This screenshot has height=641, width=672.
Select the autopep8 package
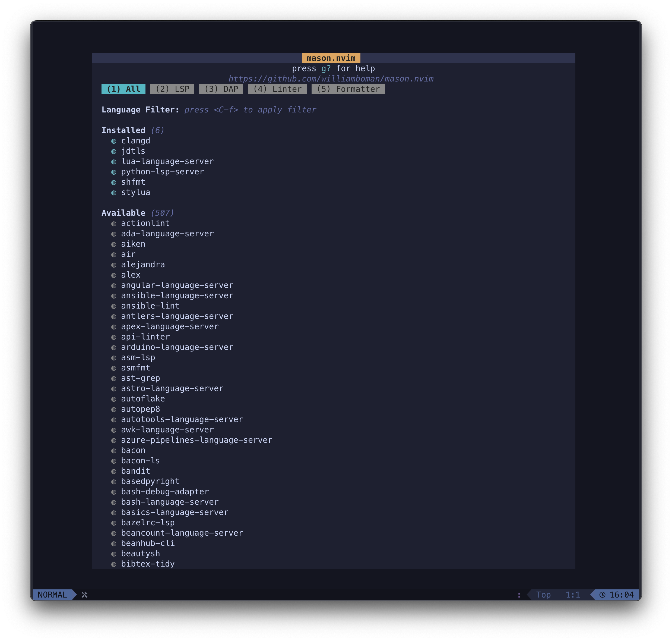point(140,409)
